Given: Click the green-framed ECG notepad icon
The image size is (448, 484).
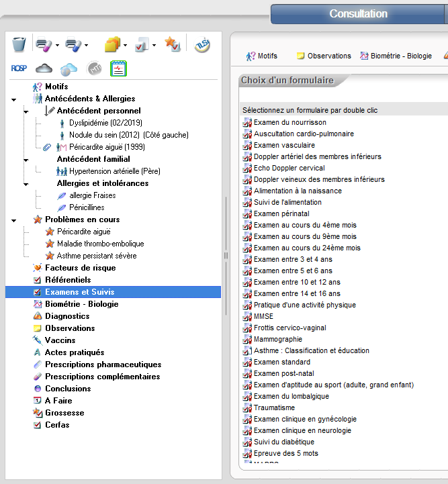Looking at the screenshot, I should click(x=119, y=68).
